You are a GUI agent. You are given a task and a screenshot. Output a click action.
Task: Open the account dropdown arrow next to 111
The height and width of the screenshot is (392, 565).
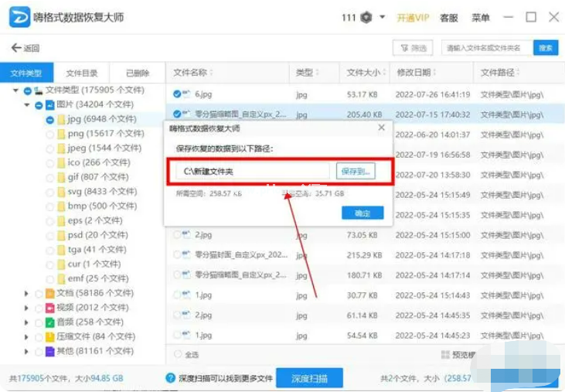tap(383, 17)
